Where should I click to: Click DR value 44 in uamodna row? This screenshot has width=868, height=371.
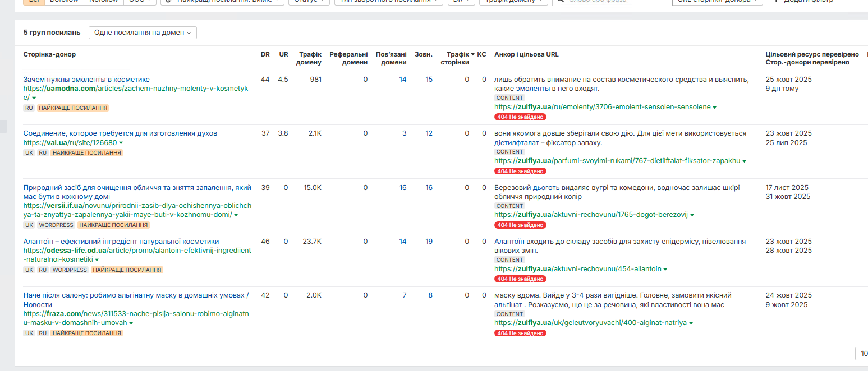point(265,80)
